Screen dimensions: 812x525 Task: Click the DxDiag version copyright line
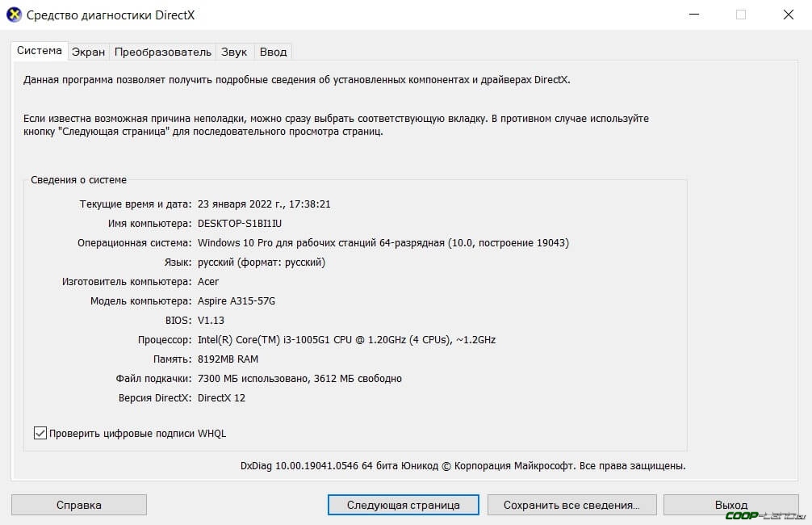pyautogui.click(x=463, y=466)
